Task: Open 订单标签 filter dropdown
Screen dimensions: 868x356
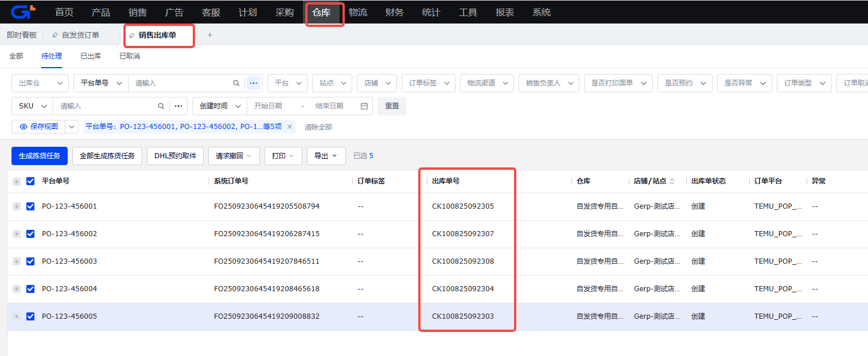Action: (x=429, y=83)
